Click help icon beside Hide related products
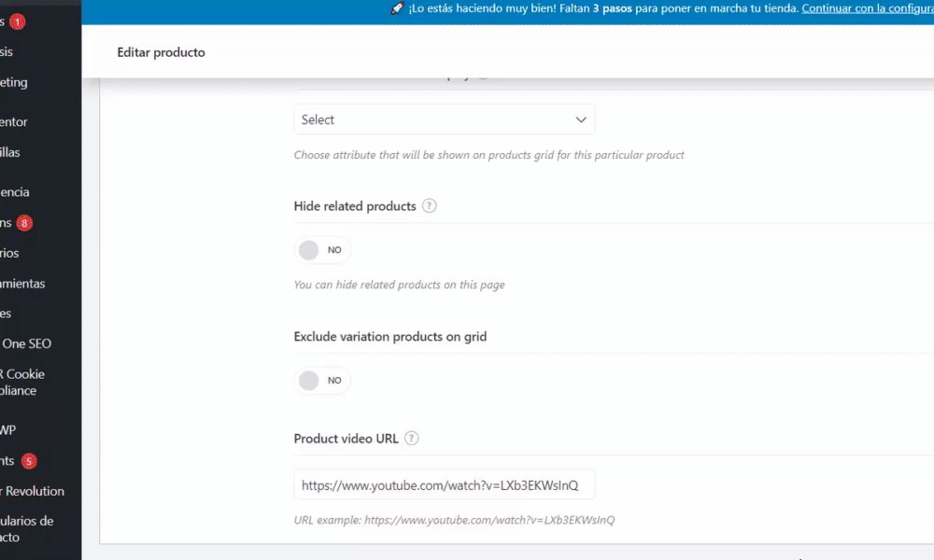This screenshot has height=560, width=934. click(430, 206)
